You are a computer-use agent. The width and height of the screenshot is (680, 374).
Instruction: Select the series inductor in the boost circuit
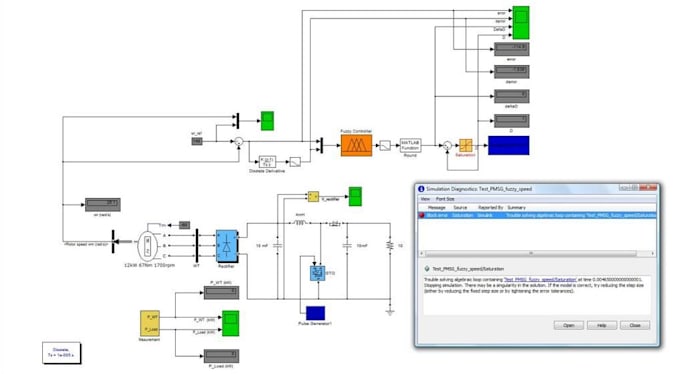click(300, 223)
